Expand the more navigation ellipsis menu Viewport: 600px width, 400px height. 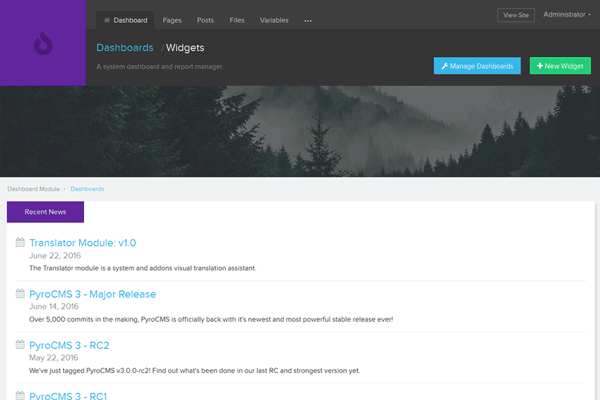click(x=308, y=21)
